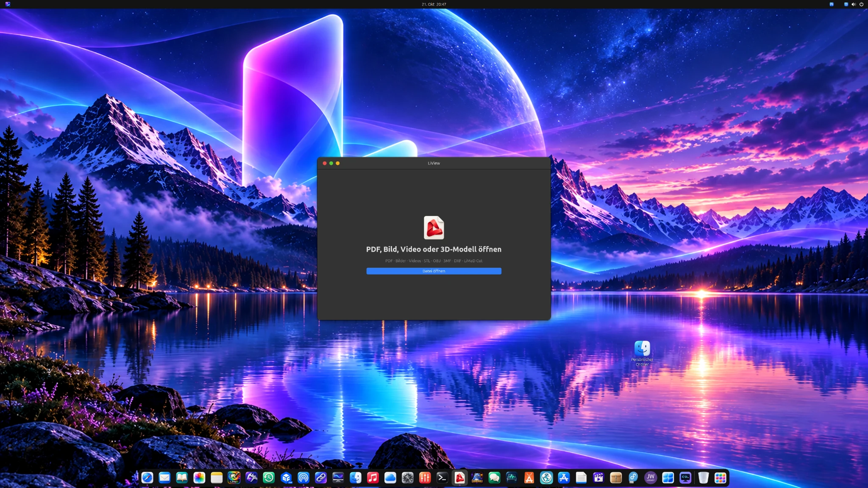
Task: Open the green chat bubbles app in dock
Action: [x=495, y=478]
